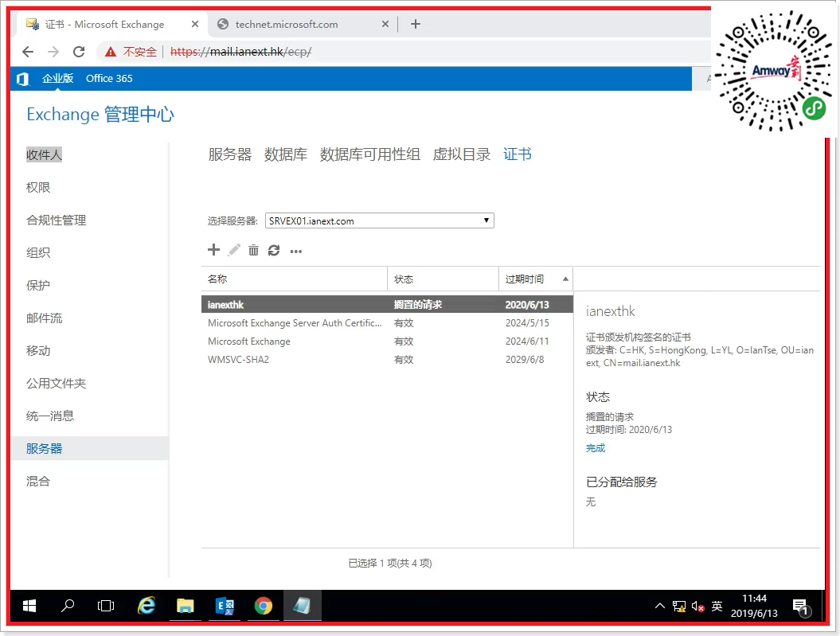This screenshot has width=840, height=636.
Task: Switch to Chrome on the taskbar
Action: (x=263, y=606)
